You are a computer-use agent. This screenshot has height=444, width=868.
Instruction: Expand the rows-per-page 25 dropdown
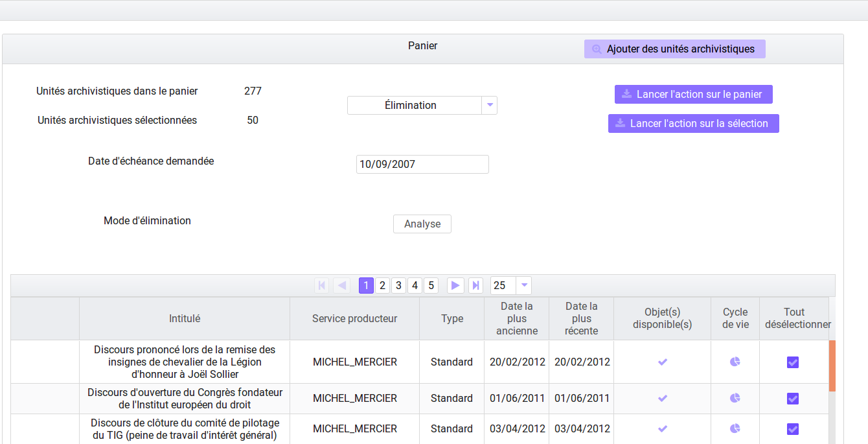(524, 285)
